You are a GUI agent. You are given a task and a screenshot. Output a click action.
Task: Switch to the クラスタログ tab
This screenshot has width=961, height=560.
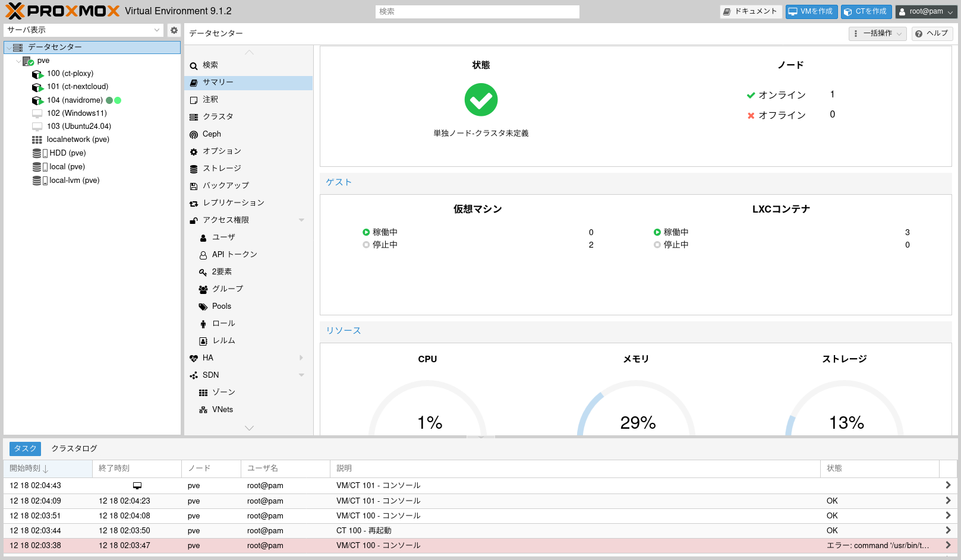coord(74,448)
